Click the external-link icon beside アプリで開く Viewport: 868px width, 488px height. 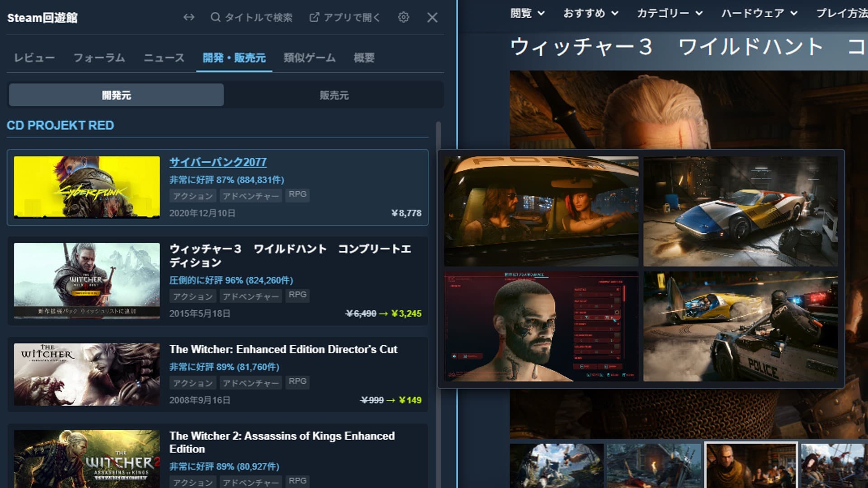tap(314, 17)
